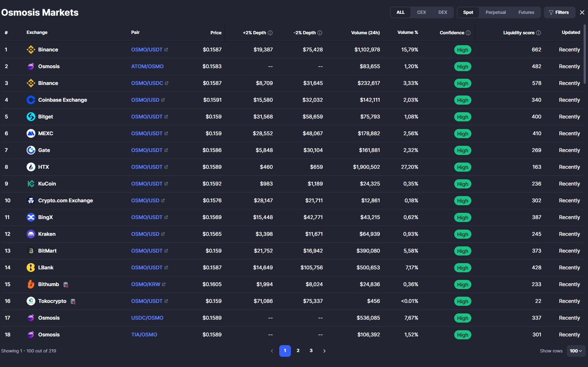
Task: Click the current page 1 button
Action: pyautogui.click(x=285, y=351)
